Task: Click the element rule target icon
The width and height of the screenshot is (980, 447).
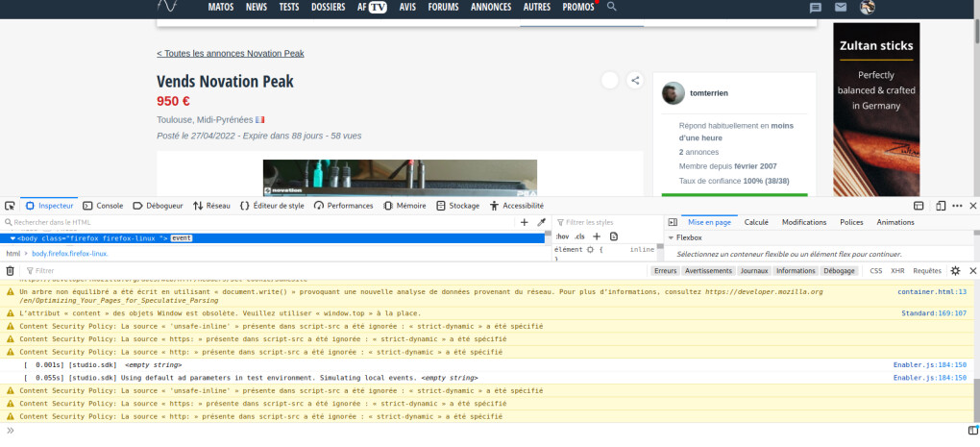Action: [x=590, y=249]
